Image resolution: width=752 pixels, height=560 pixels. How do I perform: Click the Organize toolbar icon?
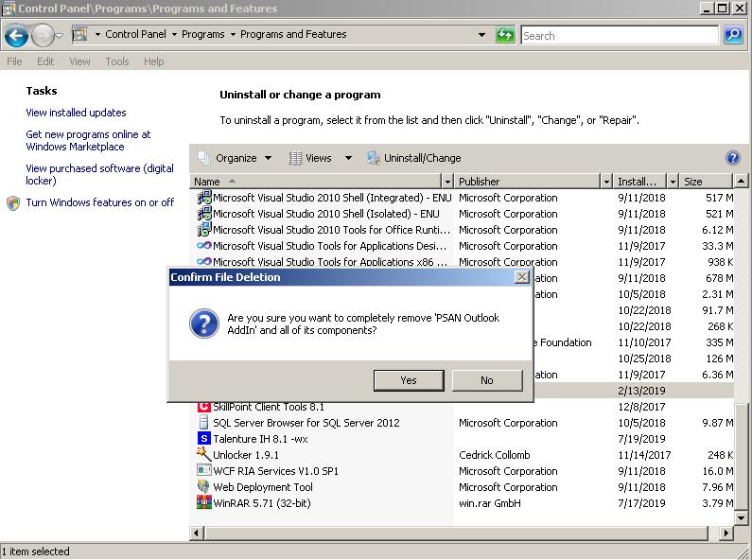(x=204, y=158)
